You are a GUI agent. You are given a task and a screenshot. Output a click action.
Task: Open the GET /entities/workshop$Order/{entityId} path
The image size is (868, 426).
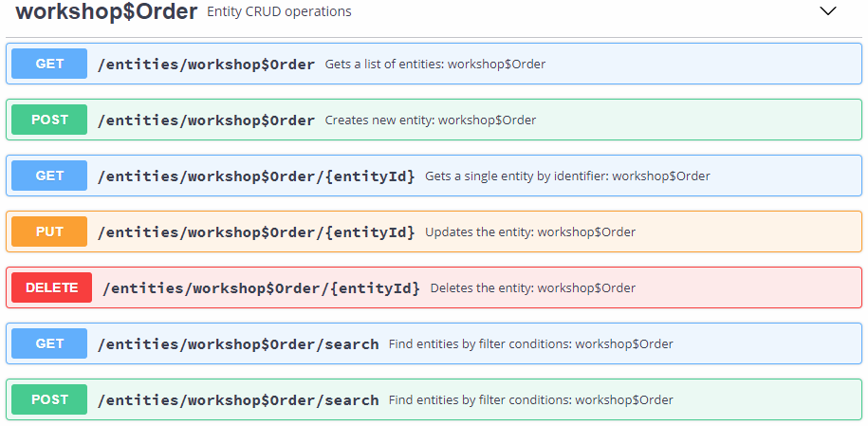click(256, 176)
